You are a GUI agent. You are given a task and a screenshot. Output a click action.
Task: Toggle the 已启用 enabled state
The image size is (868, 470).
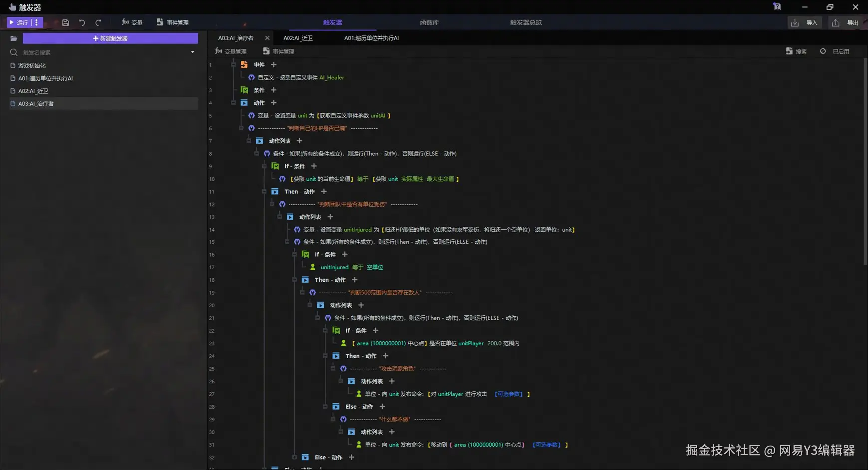pos(835,51)
